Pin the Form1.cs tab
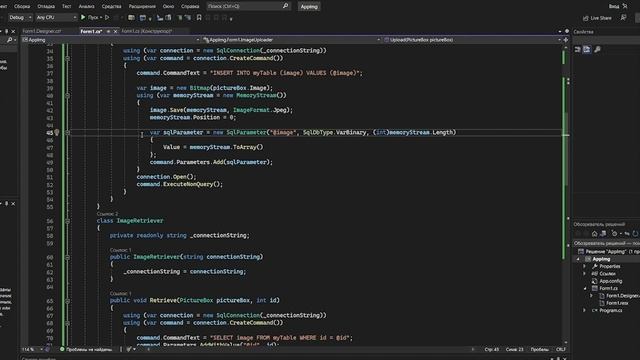 pyautogui.click(x=108, y=31)
